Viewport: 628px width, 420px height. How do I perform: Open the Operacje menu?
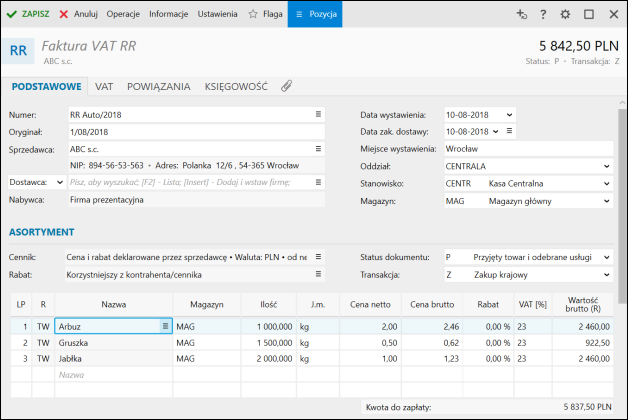coord(123,15)
